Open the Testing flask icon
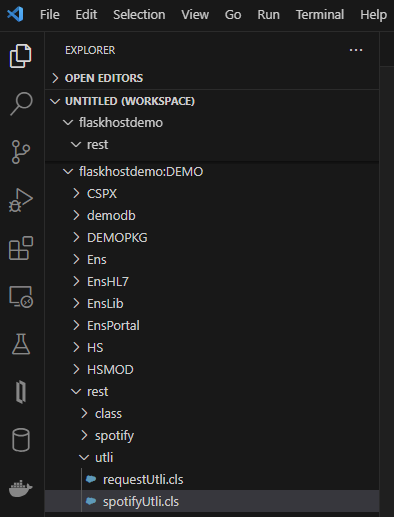This screenshot has height=517, width=394. tap(21, 344)
